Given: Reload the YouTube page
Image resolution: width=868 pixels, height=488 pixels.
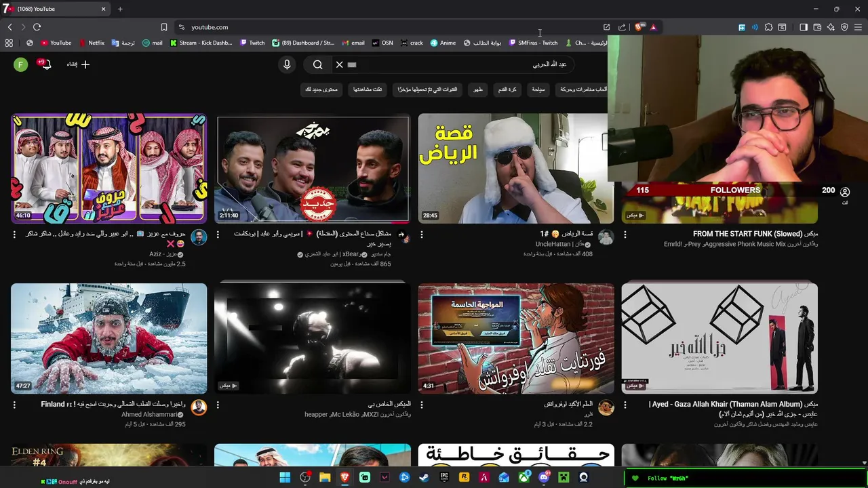Looking at the screenshot, I should point(37,27).
